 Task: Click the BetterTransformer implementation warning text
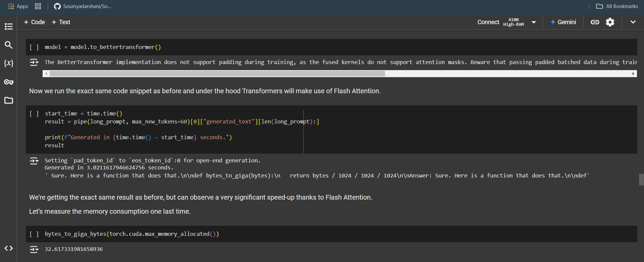(x=340, y=62)
